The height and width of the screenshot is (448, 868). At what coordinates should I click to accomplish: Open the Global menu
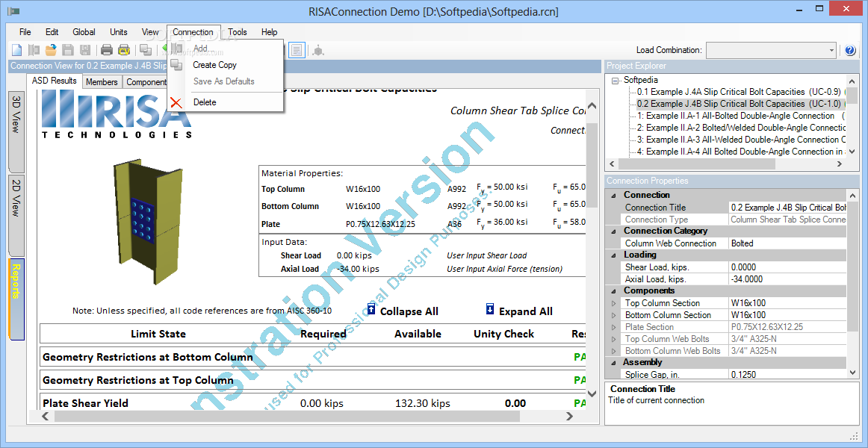[84, 32]
